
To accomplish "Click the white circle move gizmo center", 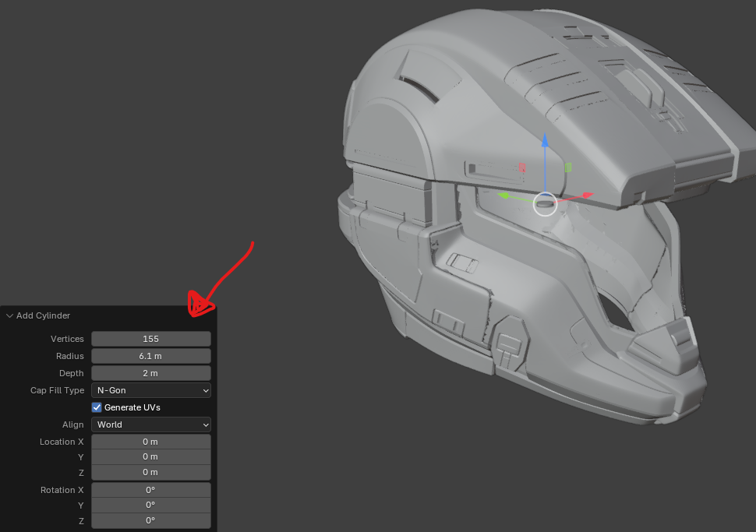I will [546, 204].
